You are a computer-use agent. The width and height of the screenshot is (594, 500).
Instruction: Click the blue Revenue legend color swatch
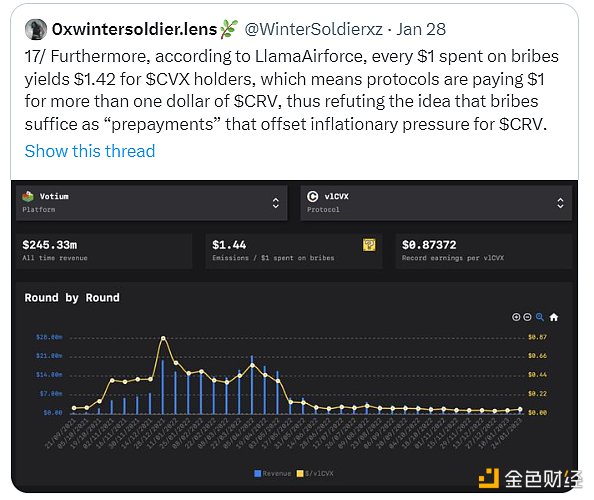(258, 473)
